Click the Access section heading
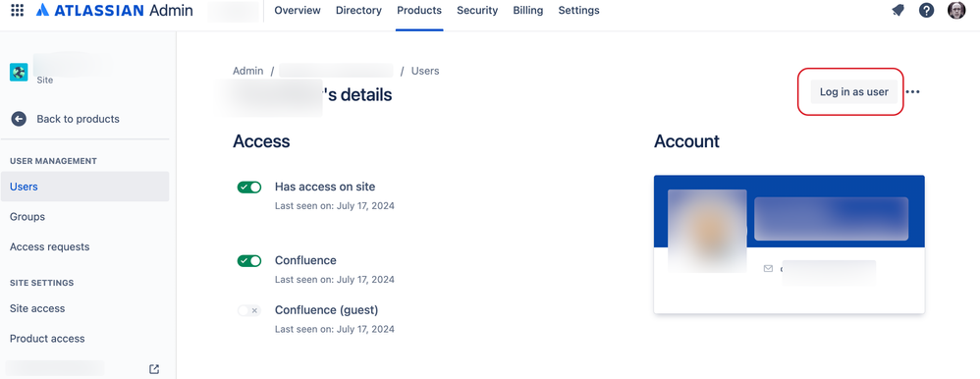980x379 pixels. tap(261, 141)
